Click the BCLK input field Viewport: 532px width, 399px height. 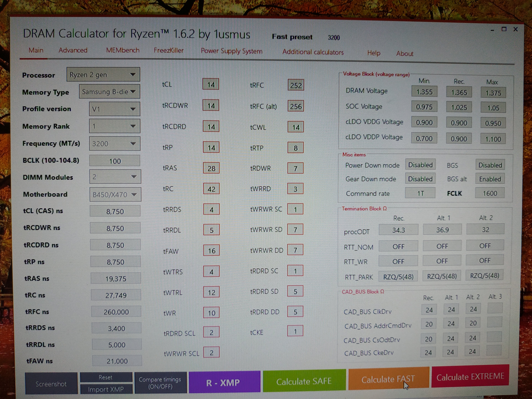pos(115,161)
